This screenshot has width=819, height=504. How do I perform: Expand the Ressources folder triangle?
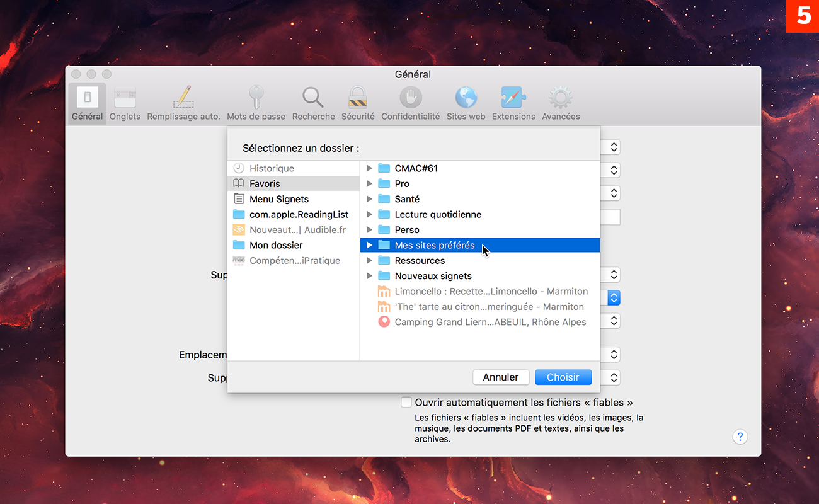pyautogui.click(x=370, y=260)
